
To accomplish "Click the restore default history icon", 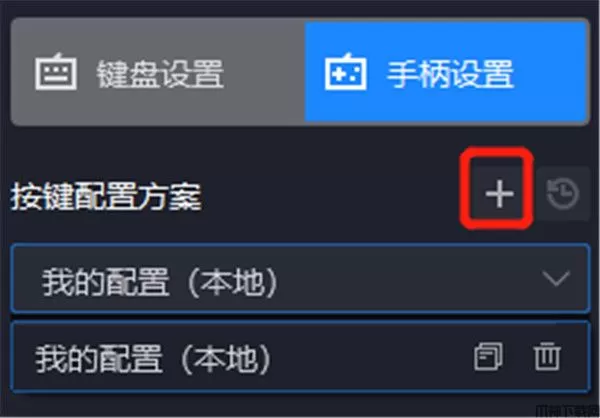I will [563, 193].
